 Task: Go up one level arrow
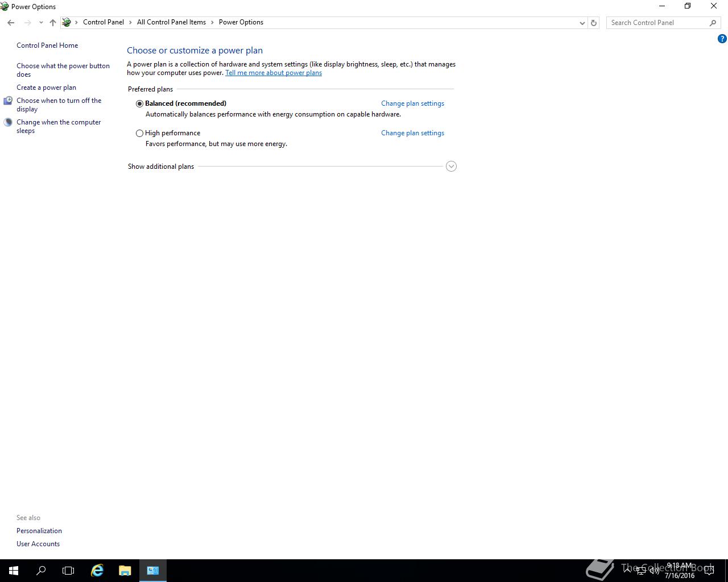coord(53,23)
